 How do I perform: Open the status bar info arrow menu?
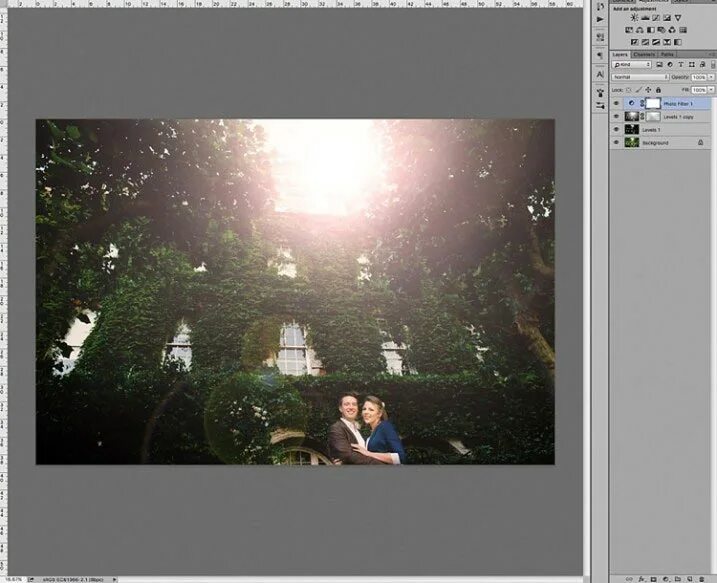pos(114,579)
